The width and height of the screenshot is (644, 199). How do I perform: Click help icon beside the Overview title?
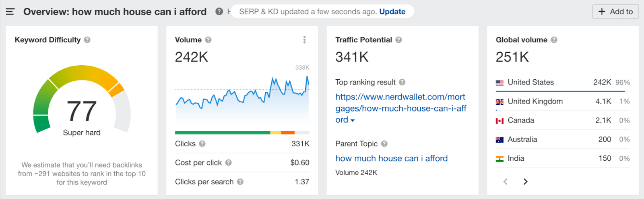(219, 12)
